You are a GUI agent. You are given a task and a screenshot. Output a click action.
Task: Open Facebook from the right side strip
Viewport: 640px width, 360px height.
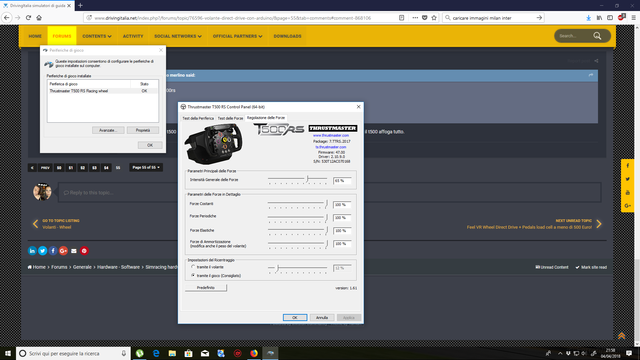coord(628,166)
